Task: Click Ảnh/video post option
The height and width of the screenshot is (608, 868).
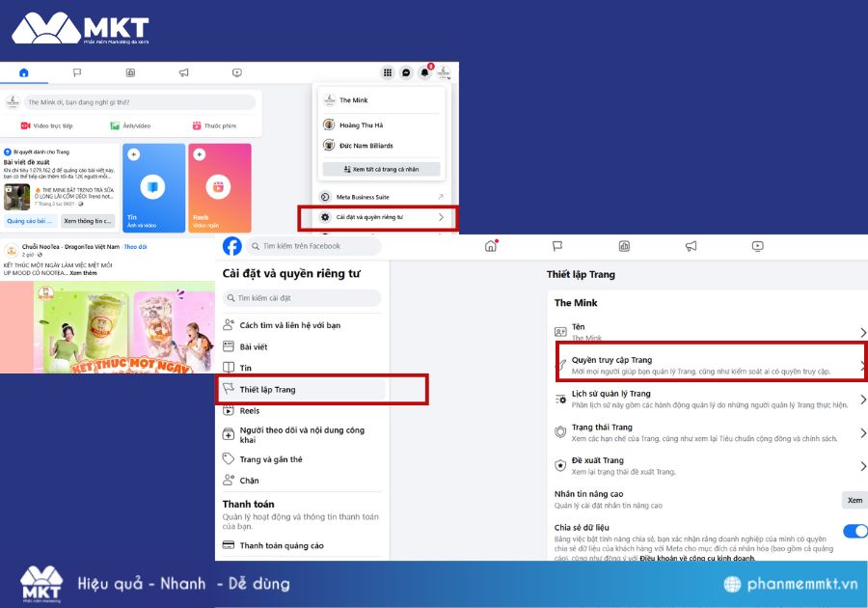Action: [x=130, y=125]
